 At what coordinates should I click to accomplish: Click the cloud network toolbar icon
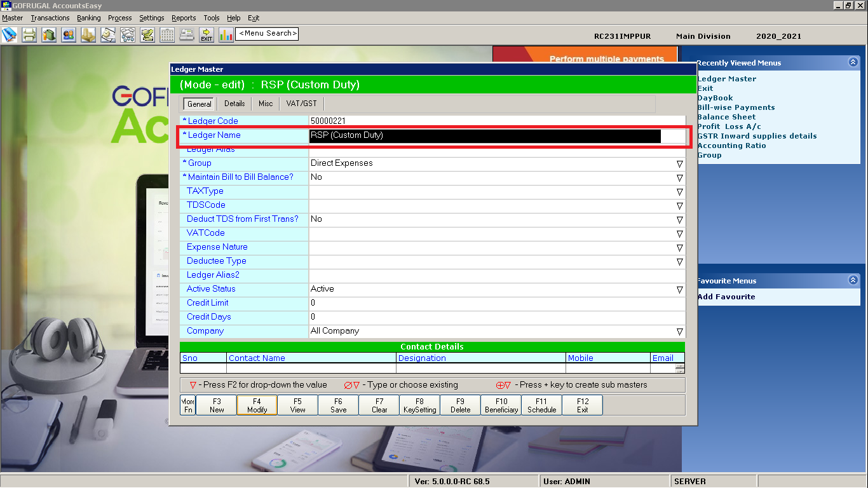128,34
